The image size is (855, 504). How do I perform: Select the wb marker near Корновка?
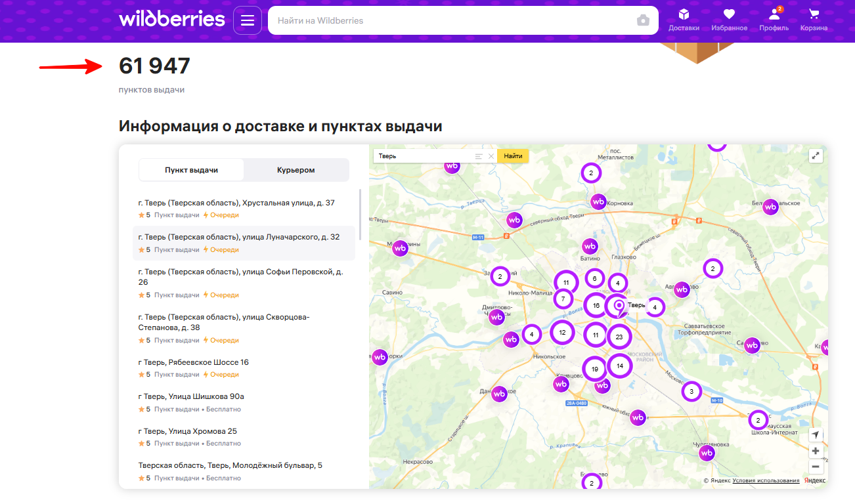[598, 202]
